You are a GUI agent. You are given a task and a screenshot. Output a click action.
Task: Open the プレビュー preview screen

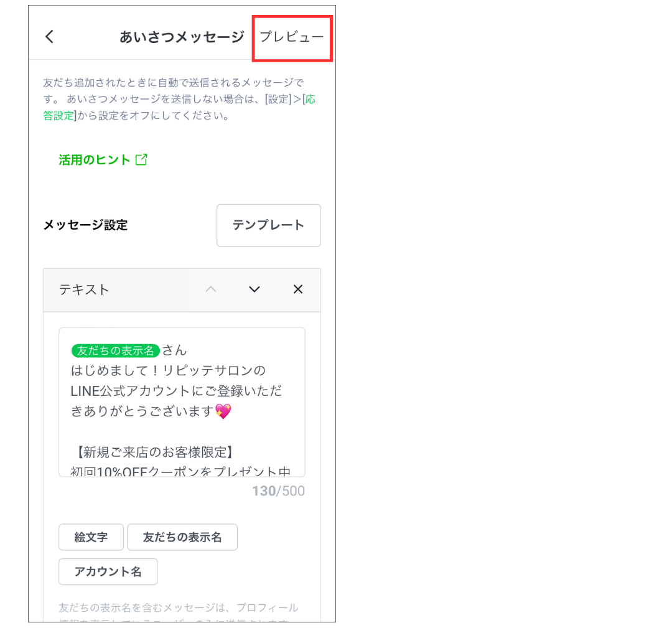click(x=292, y=37)
